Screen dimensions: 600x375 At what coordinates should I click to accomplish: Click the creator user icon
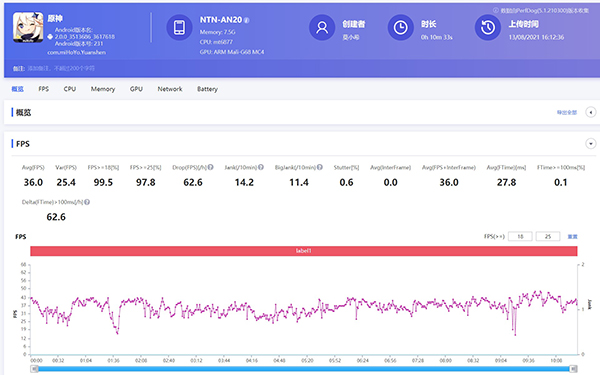(322, 28)
